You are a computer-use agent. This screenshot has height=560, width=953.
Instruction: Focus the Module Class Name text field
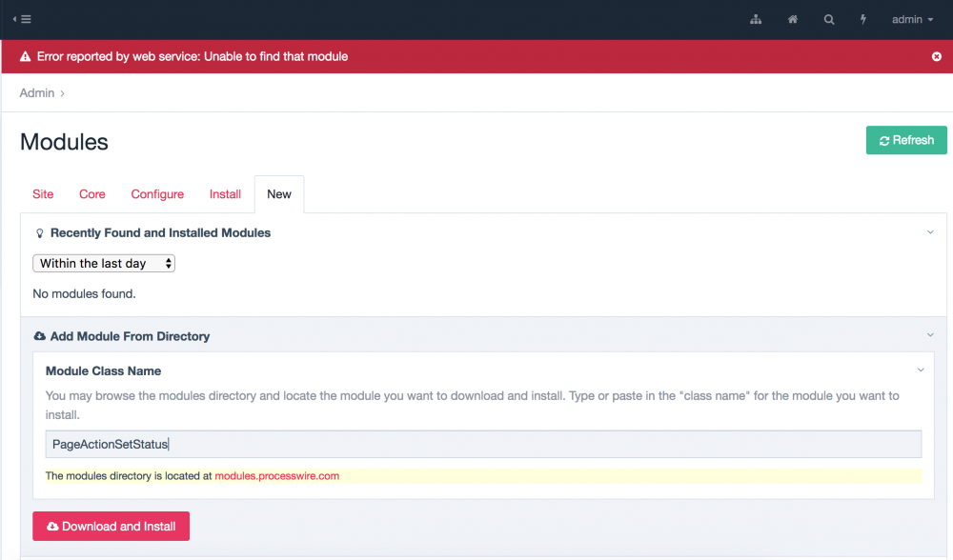[x=483, y=444]
